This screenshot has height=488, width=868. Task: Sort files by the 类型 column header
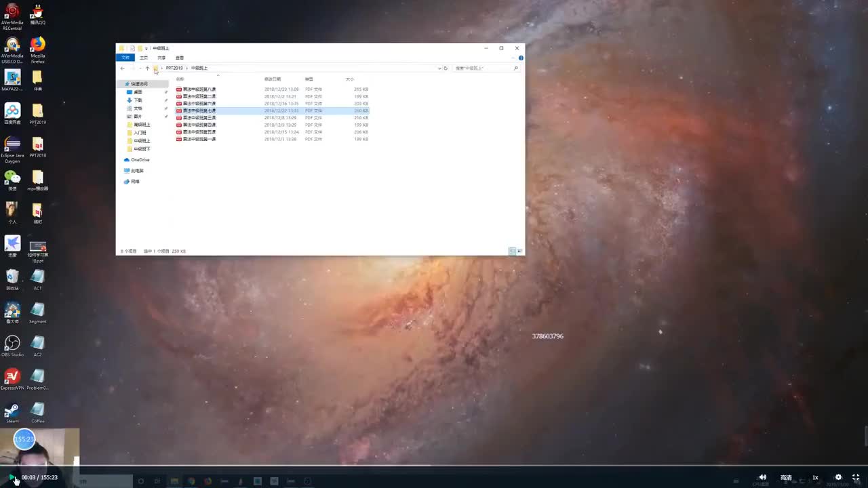(x=309, y=79)
